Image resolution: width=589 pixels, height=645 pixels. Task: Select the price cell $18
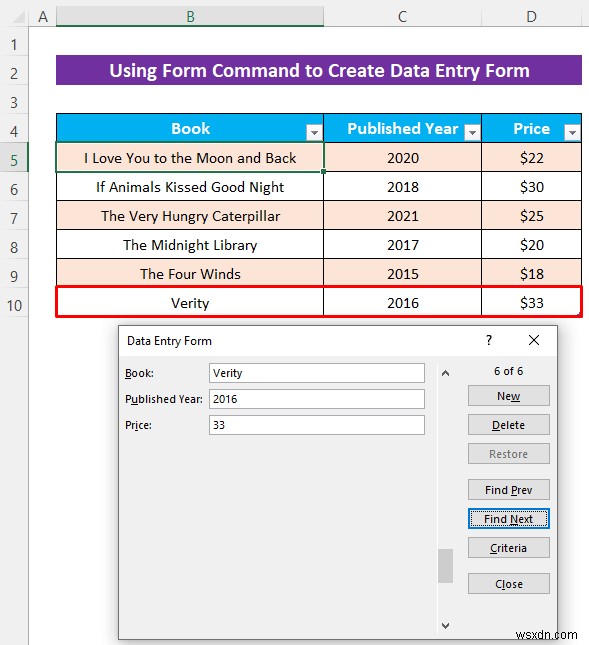[531, 274]
